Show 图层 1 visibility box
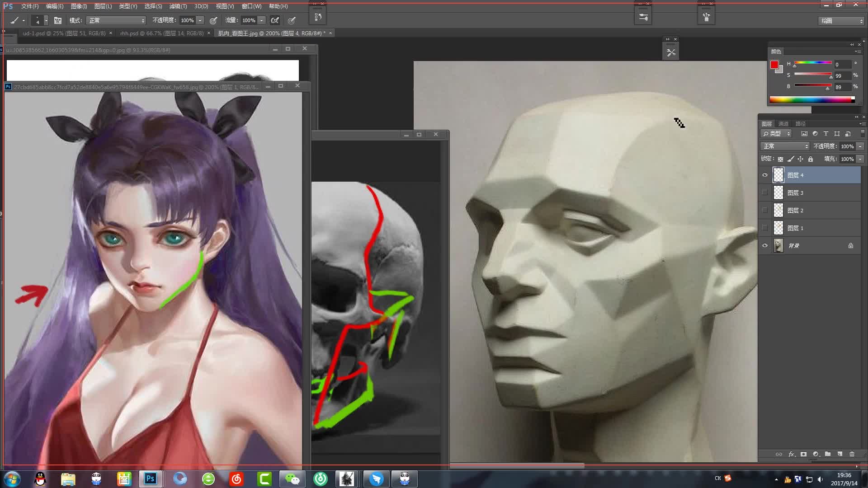 (765, 228)
